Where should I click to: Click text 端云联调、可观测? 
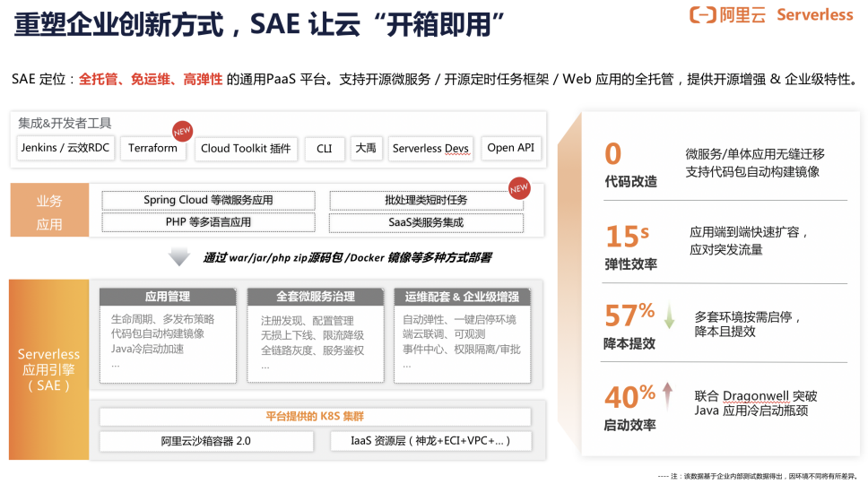pyautogui.click(x=444, y=334)
